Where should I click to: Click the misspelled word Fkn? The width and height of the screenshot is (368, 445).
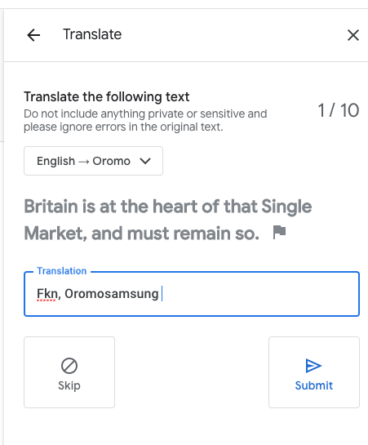point(47,294)
